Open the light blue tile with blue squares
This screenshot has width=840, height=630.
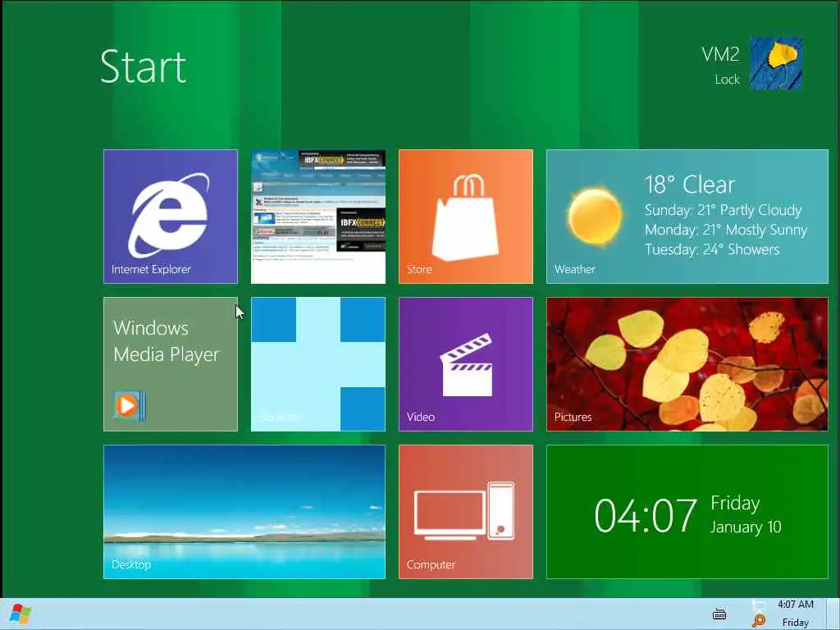tap(318, 363)
